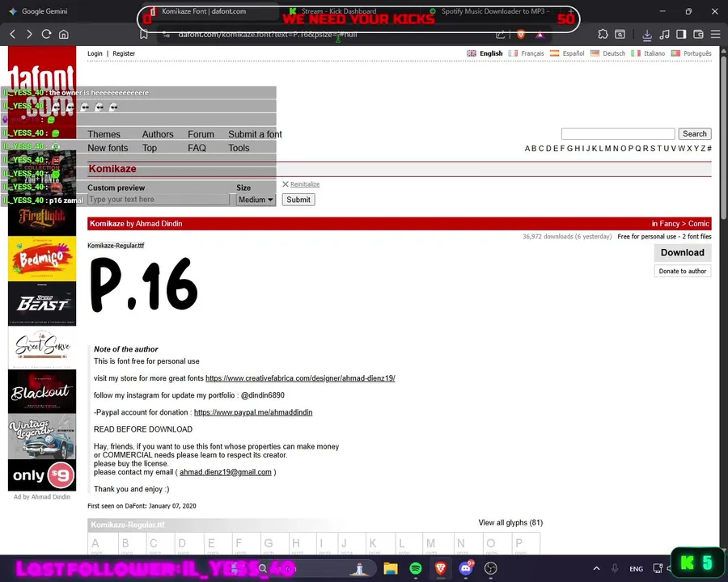Open Spotify from the taskbar
This screenshot has width=728, height=582.
click(416, 568)
